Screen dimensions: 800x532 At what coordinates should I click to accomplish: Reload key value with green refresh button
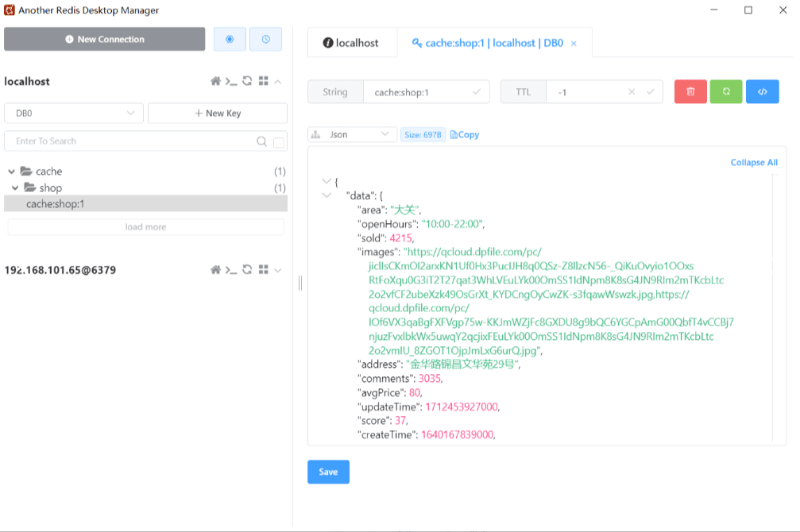pos(726,92)
